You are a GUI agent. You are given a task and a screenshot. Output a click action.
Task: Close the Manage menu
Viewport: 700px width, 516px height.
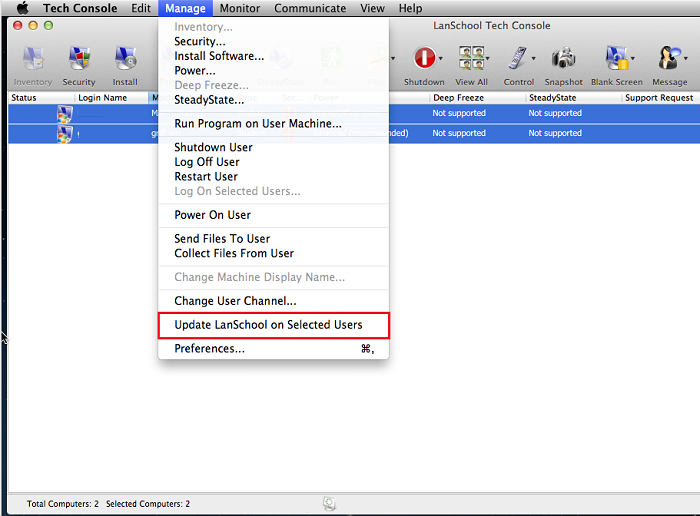(185, 8)
